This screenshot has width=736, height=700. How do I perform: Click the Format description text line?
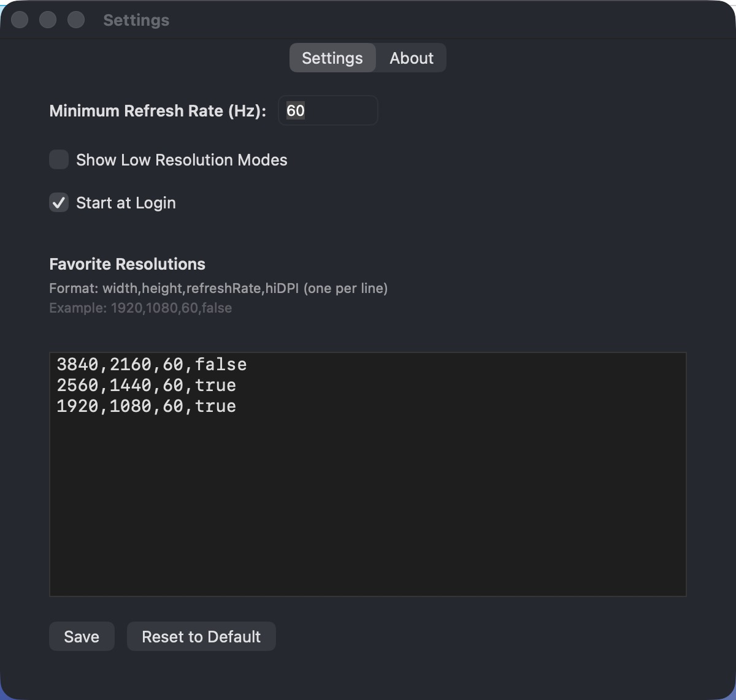[x=218, y=288]
